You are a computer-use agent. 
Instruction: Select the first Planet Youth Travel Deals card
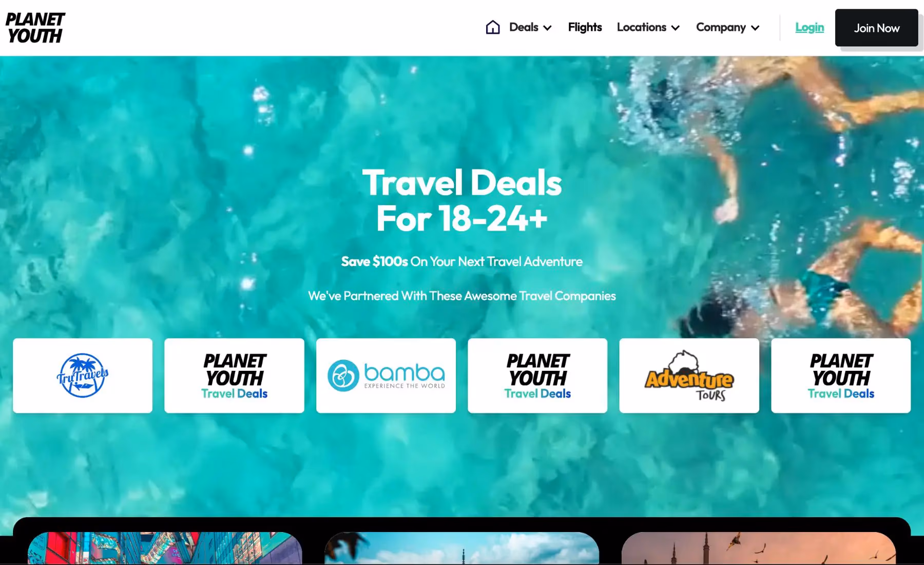pyautogui.click(x=234, y=375)
